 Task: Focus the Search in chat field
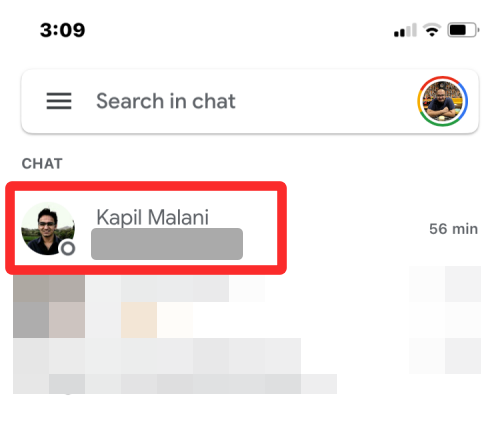(166, 101)
